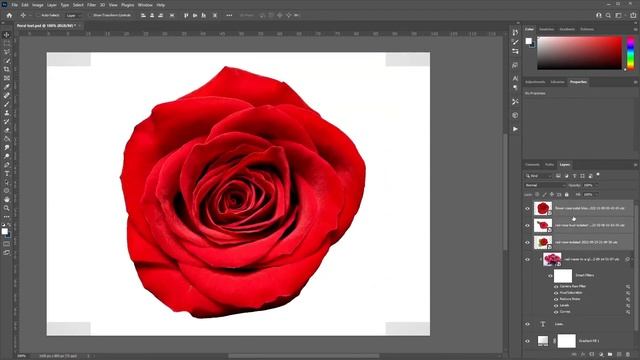
Task: Switch to the Adjustments tab
Action: [535, 82]
